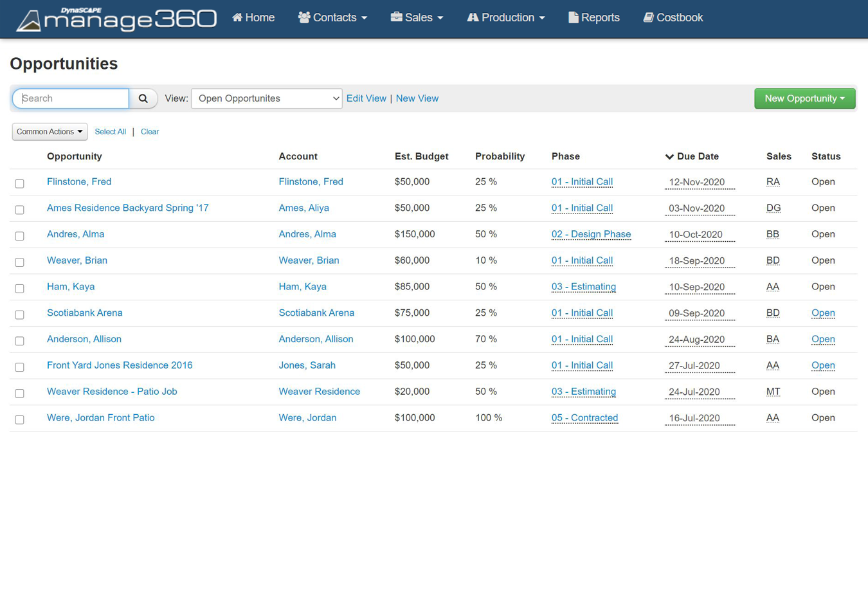Click the Edit View link
The width and height of the screenshot is (868, 600).
366,98
